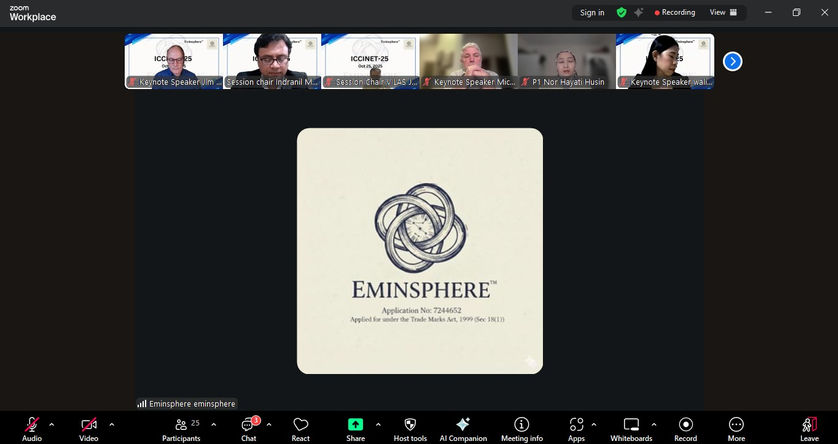Open the More options menu
The image size is (838, 444).
click(x=736, y=429)
